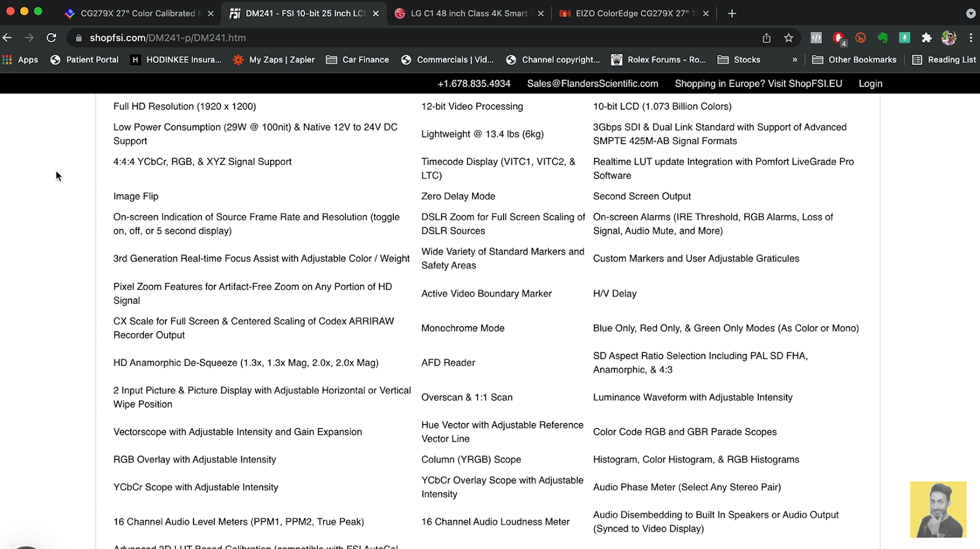Screen dimensions: 980x549
Task: Open the Extensions puzzle piece icon
Action: 927,38
